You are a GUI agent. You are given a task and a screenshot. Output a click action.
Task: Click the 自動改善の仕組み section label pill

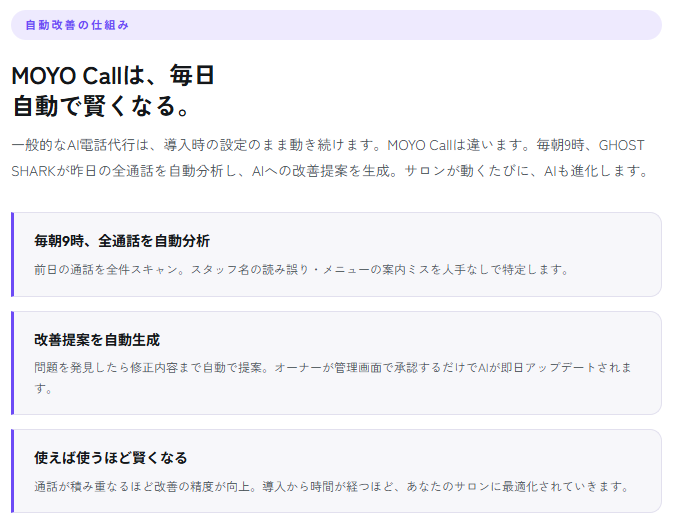336,25
